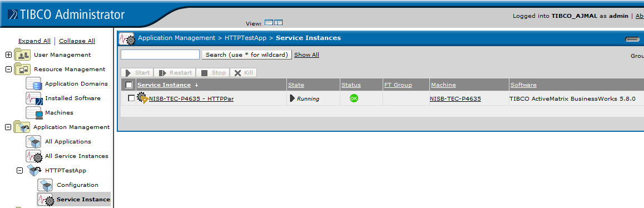The image size is (644, 208).
Task: Click the Expand All link
Action: pos(34,41)
